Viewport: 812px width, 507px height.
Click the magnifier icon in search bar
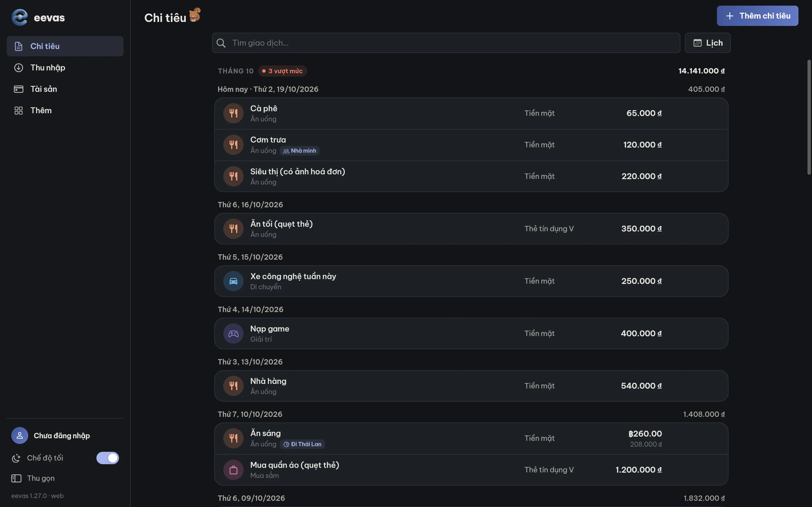pyautogui.click(x=221, y=43)
